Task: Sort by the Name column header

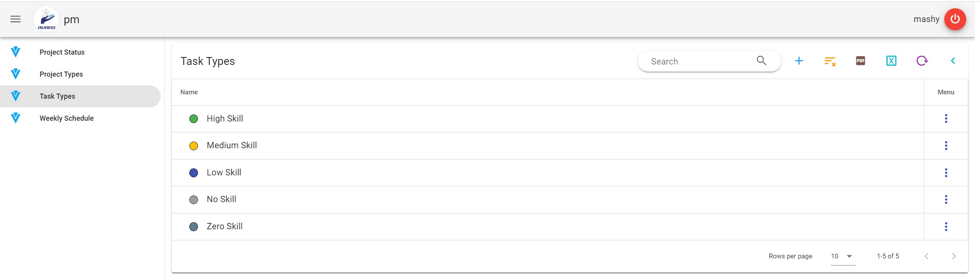Action: 189,92
